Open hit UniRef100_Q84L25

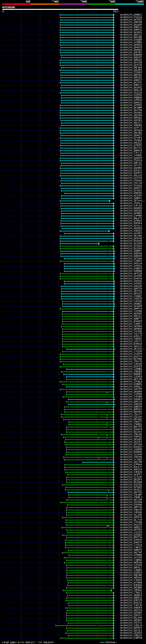(131, 90)
